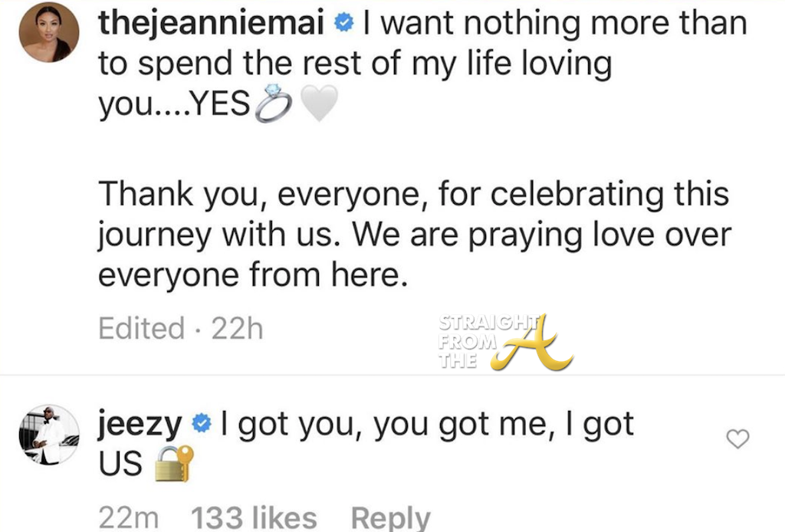The width and height of the screenshot is (785, 532).
Task: Open thejeanniemai's profile picture
Action: click(x=49, y=32)
